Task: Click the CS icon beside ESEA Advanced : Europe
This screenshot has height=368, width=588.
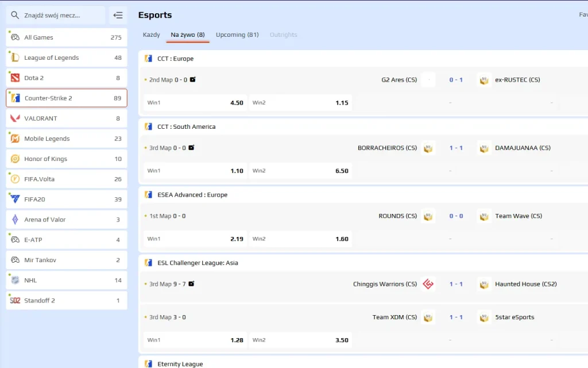Action: [x=149, y=194]
